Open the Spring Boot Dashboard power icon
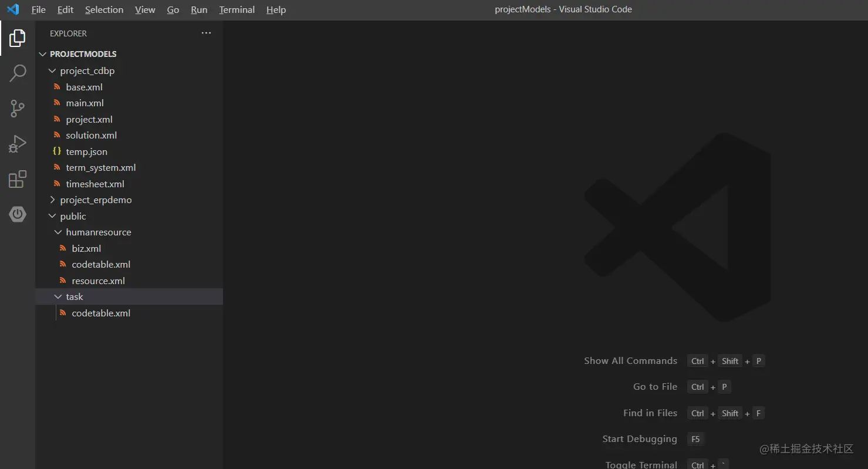 18,214
